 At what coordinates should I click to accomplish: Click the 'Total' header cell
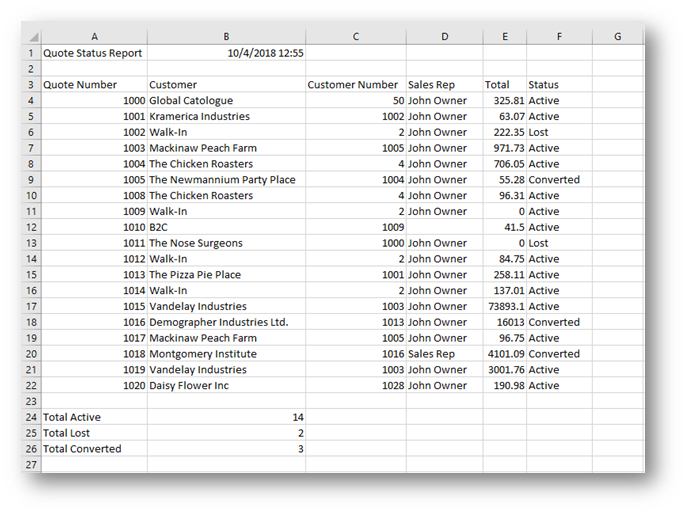[505, 85]
